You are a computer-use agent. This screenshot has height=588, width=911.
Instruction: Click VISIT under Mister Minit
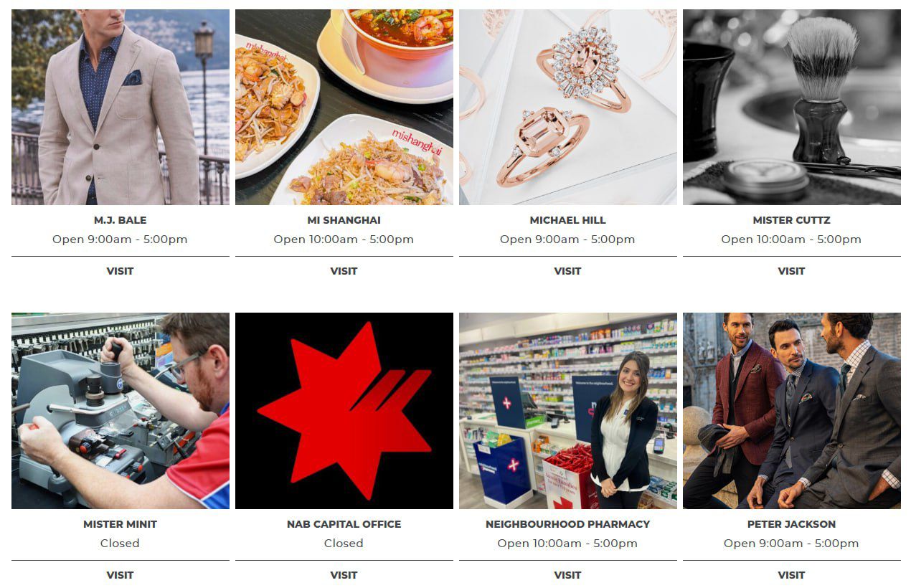(121, 575)
